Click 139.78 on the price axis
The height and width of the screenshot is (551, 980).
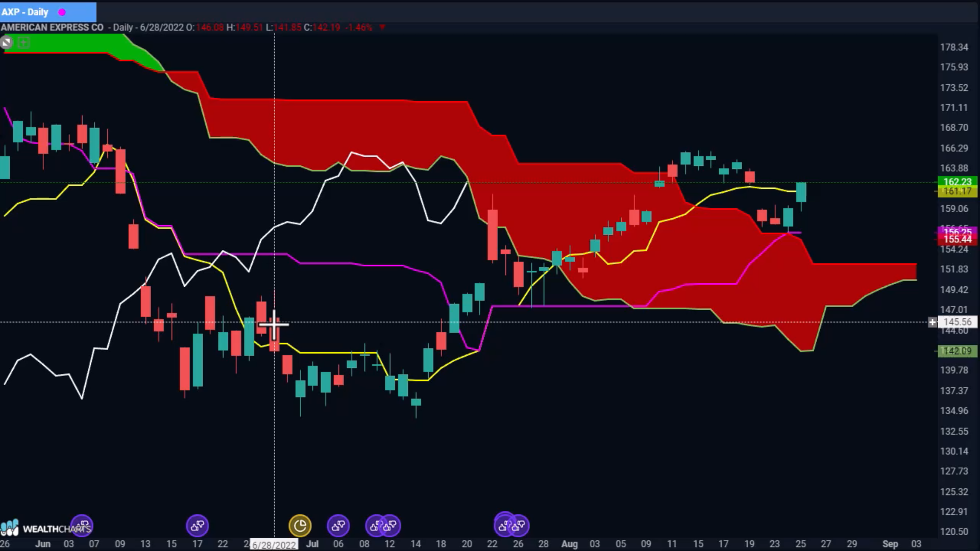(x=954, y=370)
